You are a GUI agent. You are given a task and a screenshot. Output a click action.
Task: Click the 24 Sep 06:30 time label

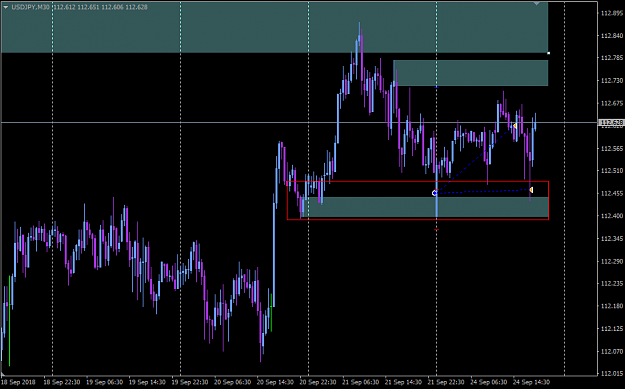tap(489, 382)
